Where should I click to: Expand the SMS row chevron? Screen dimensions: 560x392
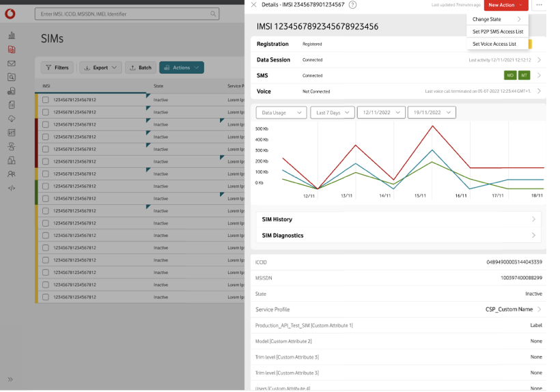point(539,75)
